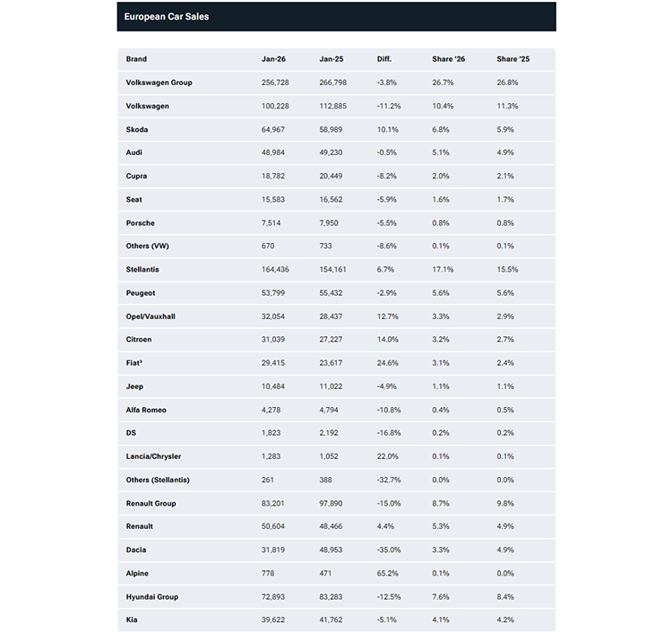The image size is (672, 632).
Task: Click the Share '26 column header
Action: tap(447, 59)
